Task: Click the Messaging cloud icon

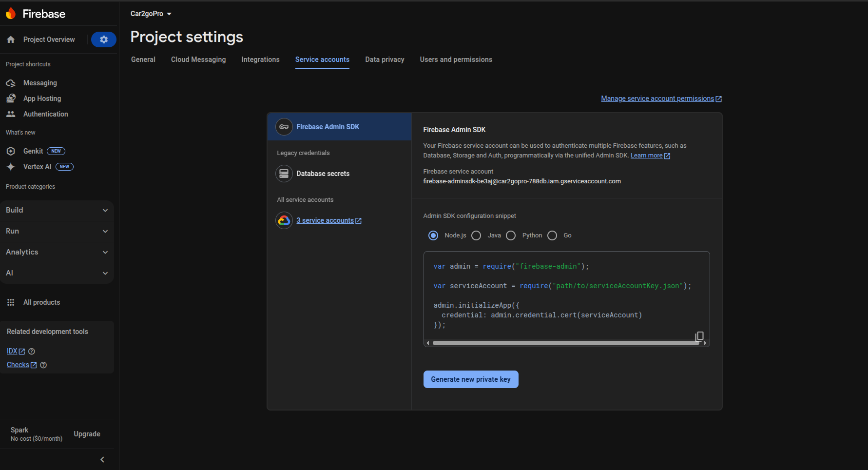Action: coord(11,83)
